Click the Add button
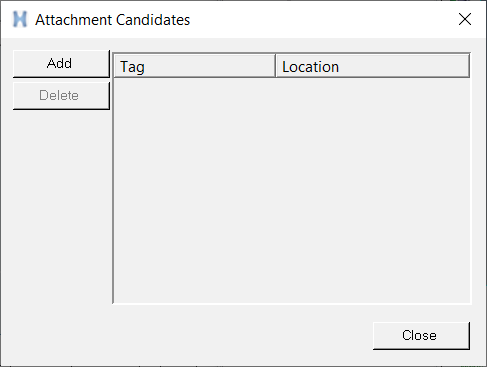This screenshot has width=487, height=367. click(x=61, y=64)
